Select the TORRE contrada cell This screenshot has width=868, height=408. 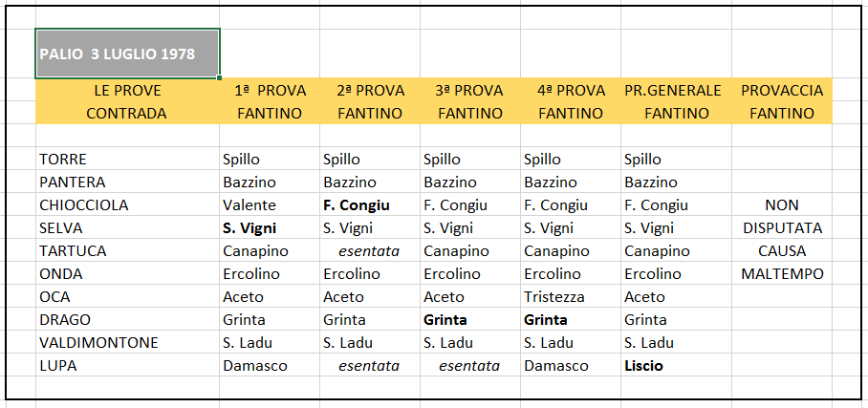coord(127,160)
